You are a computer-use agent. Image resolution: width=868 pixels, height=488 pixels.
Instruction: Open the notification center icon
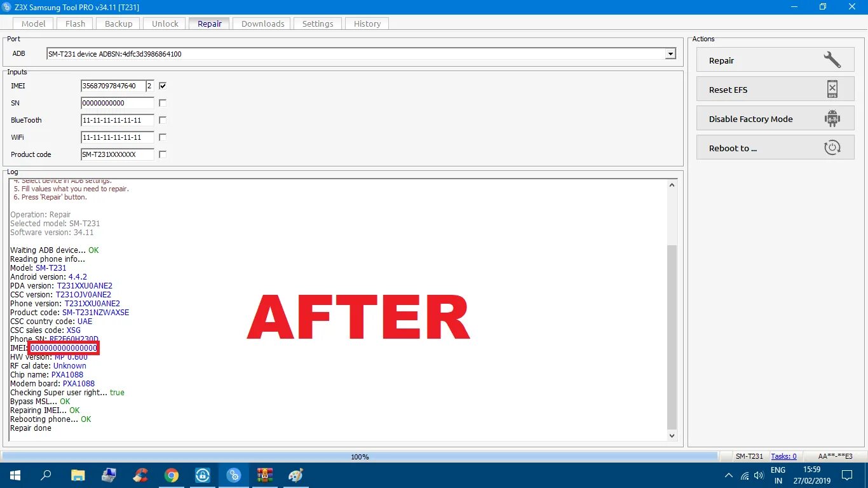point(846,475)
